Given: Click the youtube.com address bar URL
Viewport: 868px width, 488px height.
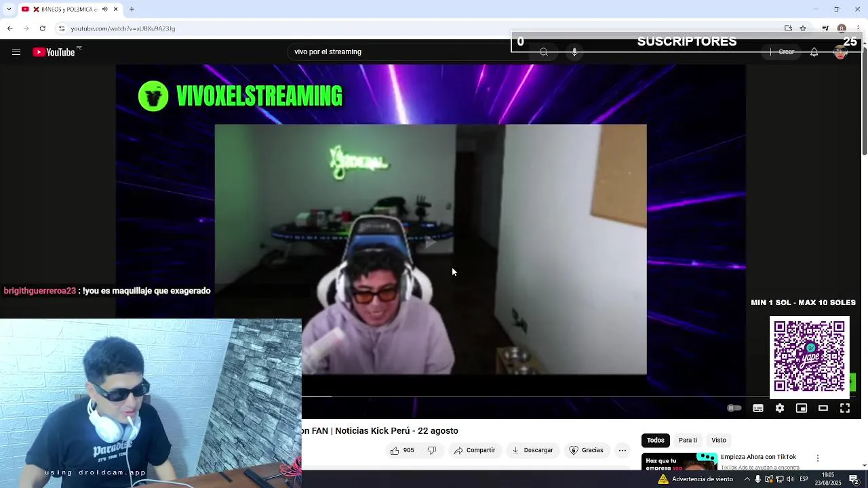Looking at the screenshot, I should click(x=123, y=28).
